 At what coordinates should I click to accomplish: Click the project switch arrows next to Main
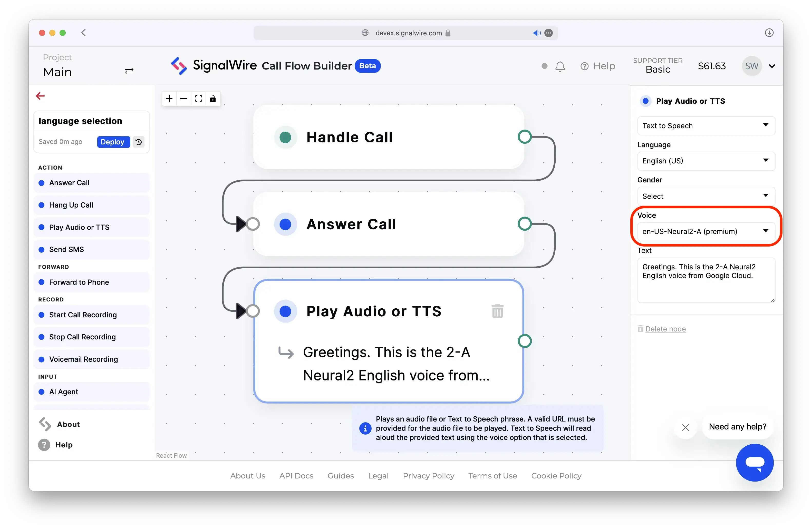click(x=129, y=71)
